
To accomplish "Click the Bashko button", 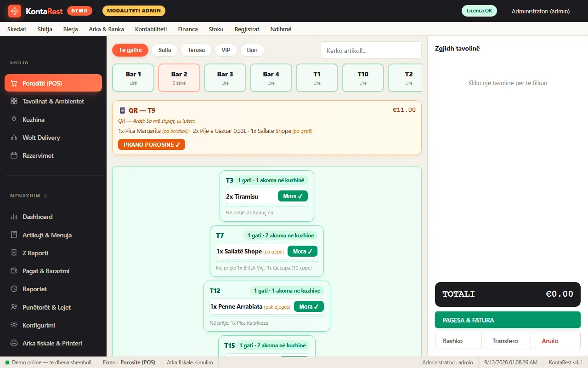I will click(458, 341).
